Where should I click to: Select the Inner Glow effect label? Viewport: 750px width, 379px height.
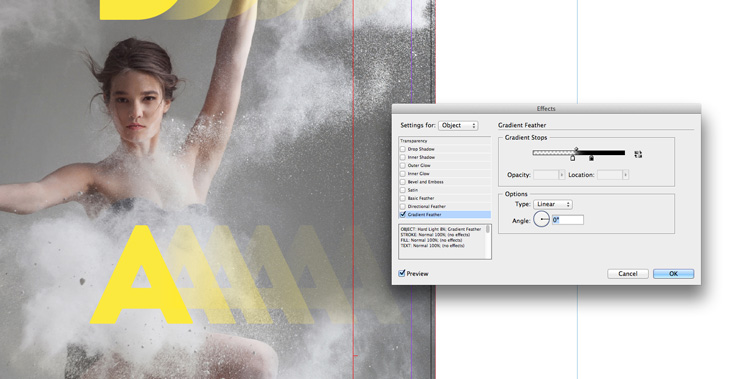click(419, 174)
